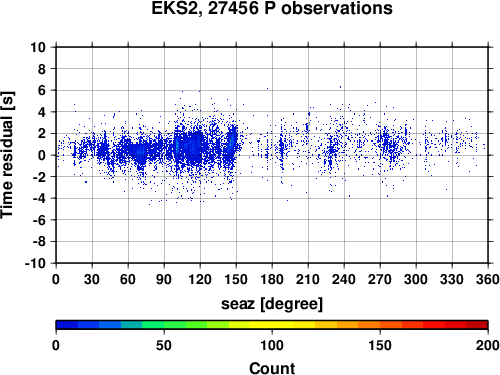Click the seaz [degree] axis label

click(x=272, y=304)
